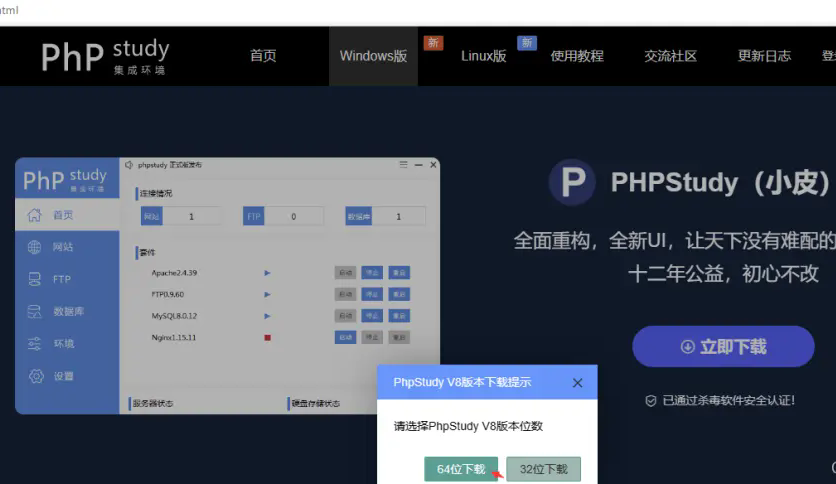This screenshot has height=484, width=836.
Task: Select 环境 label in phpstudy sidebar
Action: [64, 344]
